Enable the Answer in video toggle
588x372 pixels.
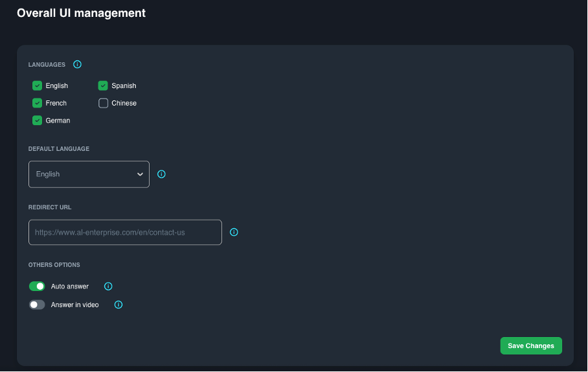[x=37, y=305]
